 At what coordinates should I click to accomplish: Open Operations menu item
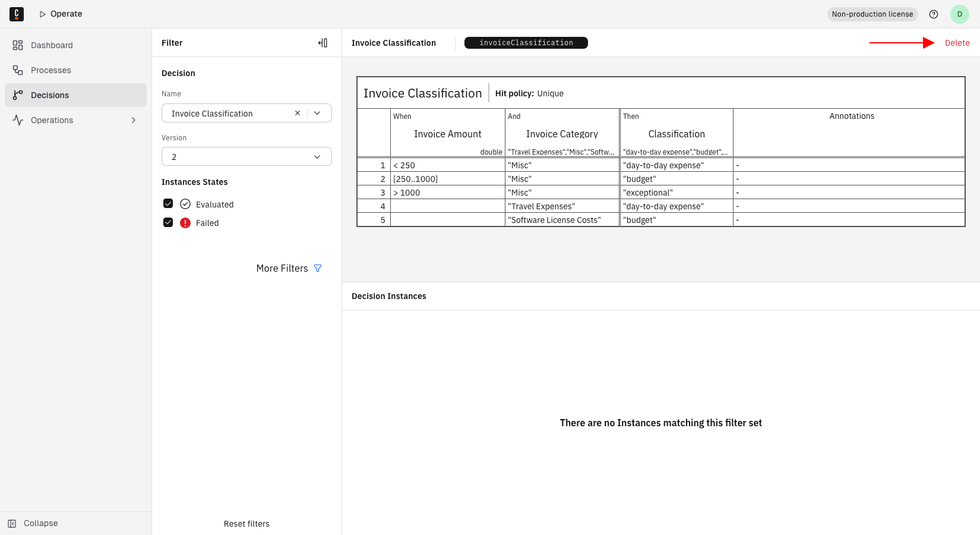(75, 120)
